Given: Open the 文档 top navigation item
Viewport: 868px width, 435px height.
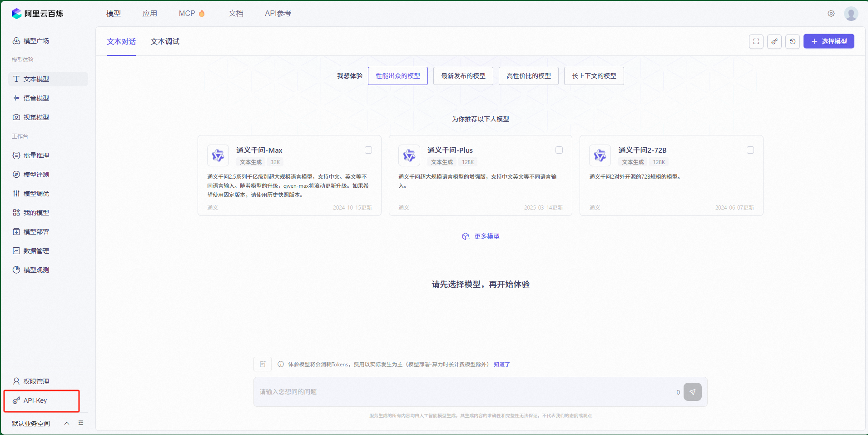Looking at the screenshot, I should [x=236, y=14].
